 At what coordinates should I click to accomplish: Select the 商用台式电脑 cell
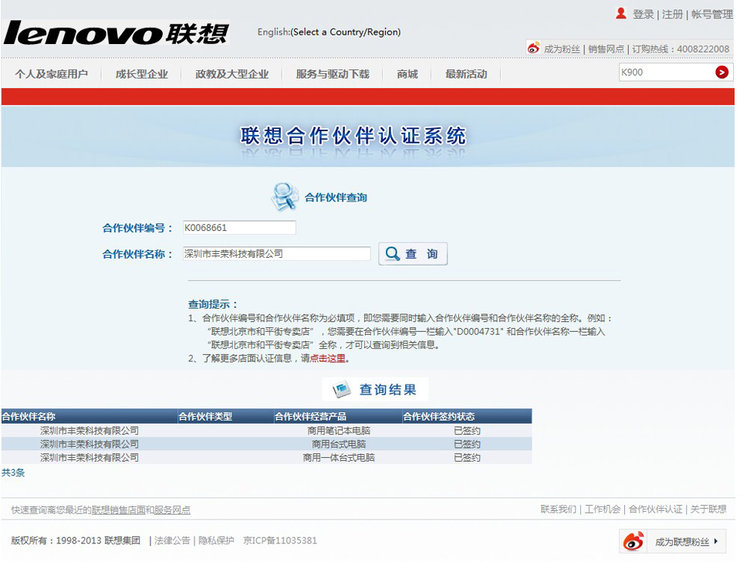pyautogui.click(x=339, y=444)
